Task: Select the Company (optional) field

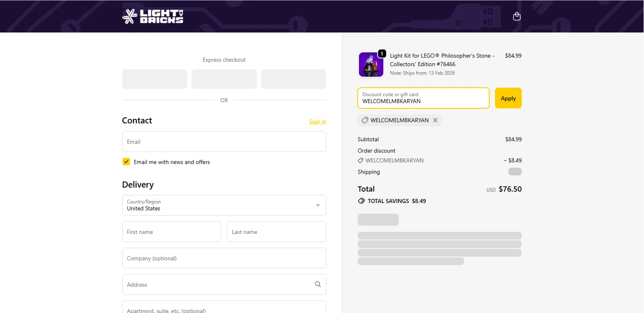Action: pos(224,258)
